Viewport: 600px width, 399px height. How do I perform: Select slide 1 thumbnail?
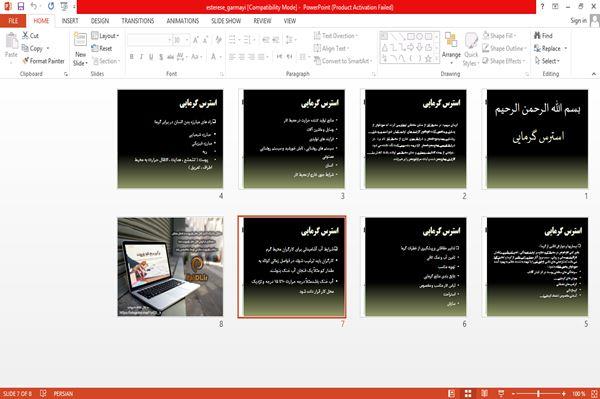click(x=537, y=139)
